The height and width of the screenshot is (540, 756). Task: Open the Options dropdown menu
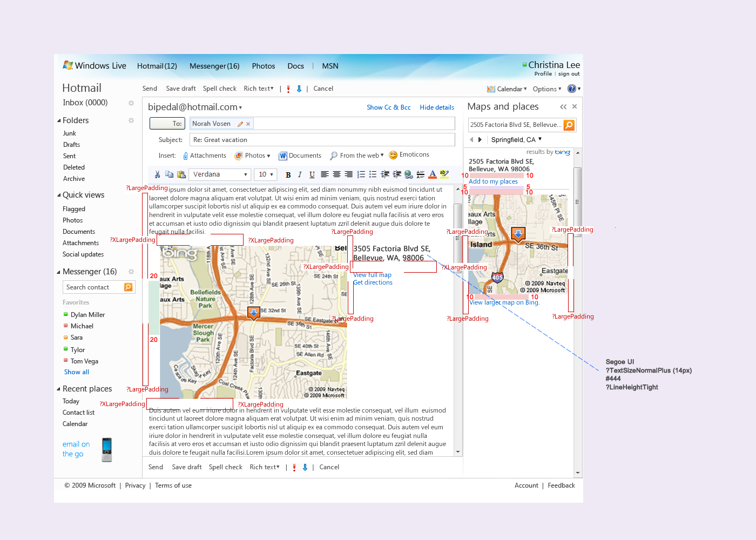(547, 89)
